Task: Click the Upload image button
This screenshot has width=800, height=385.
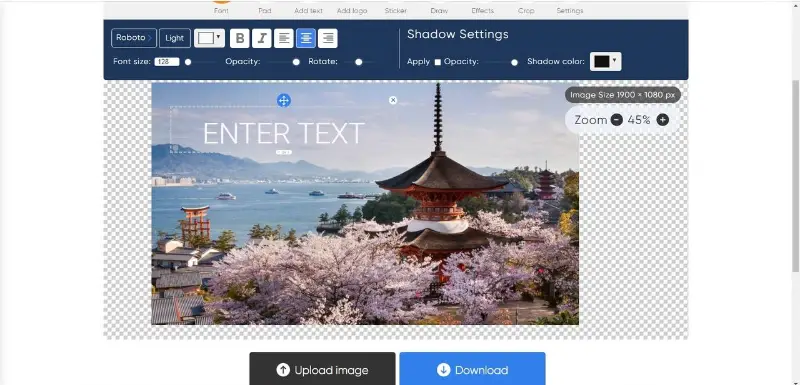Action: [322, 369]
